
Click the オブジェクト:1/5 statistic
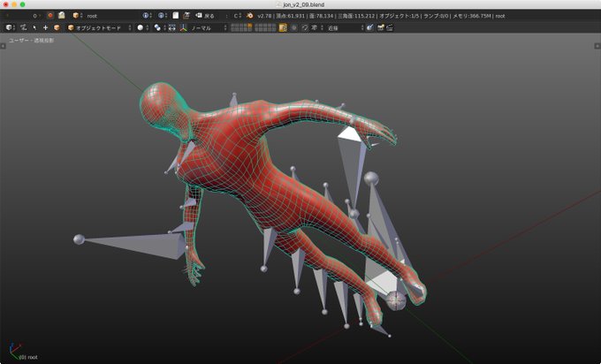pyautogui.click(x=399, y=16)
